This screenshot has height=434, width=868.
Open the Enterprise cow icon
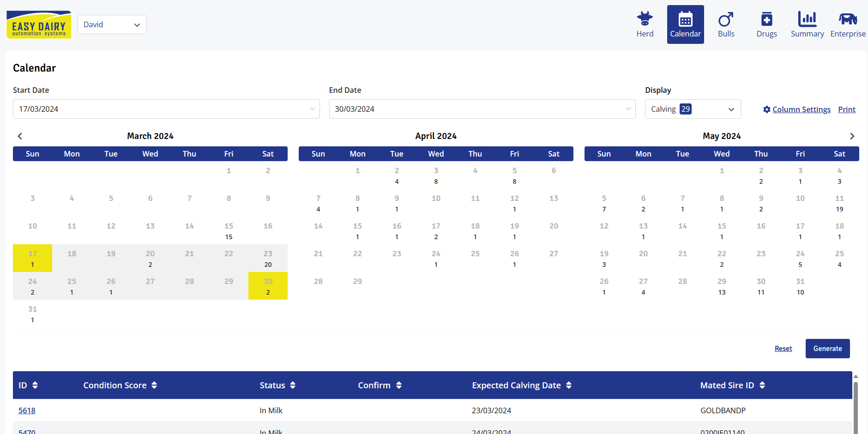coord(848,19)
